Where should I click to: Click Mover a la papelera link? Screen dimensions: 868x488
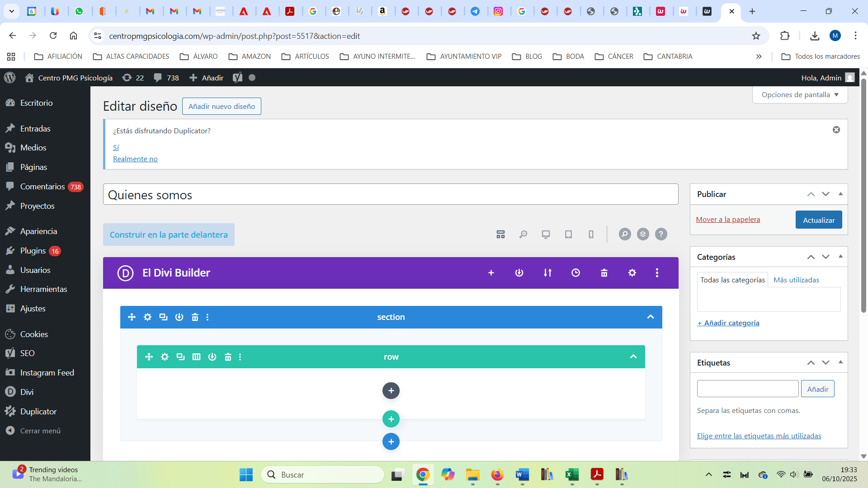pos(728,220)
